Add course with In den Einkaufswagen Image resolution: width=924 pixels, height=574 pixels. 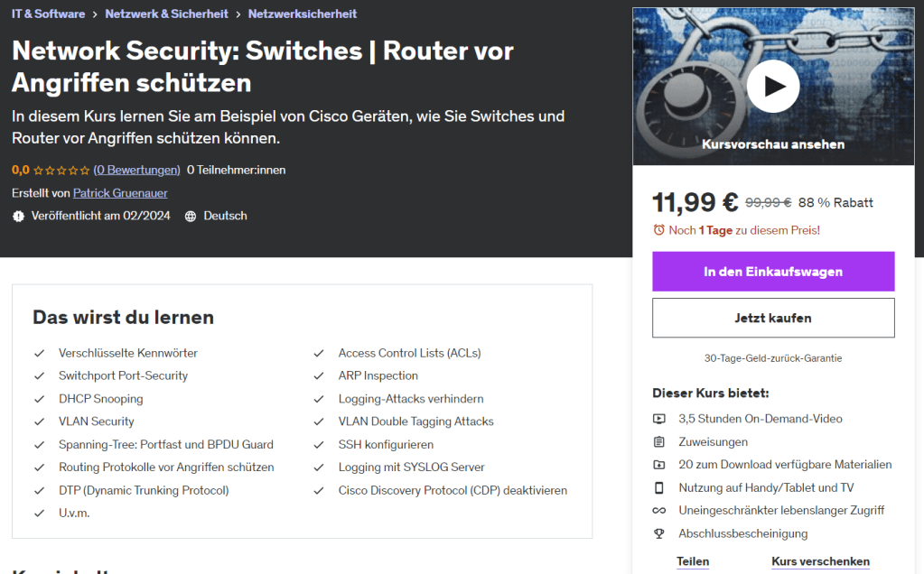pyautogui.click(x=773, y=272)
